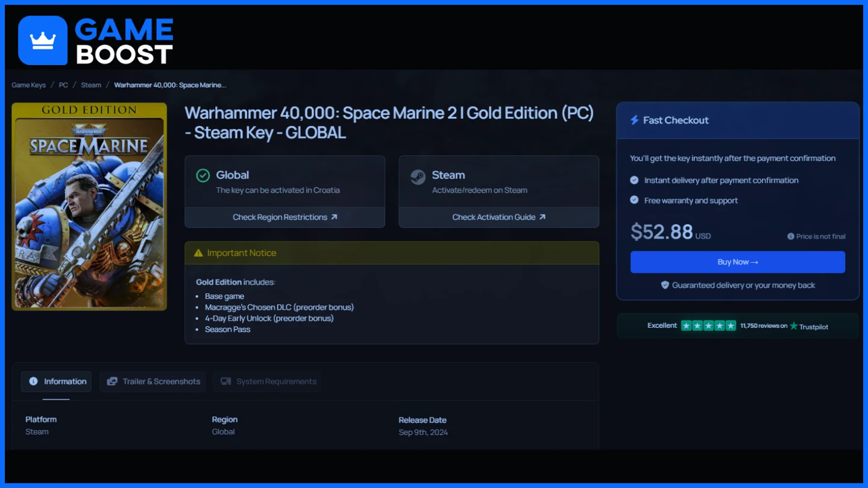Open the Space Marine Gold Edition cover image
The width and height of the screenshot is (868, 488).
tap(89, 207)
